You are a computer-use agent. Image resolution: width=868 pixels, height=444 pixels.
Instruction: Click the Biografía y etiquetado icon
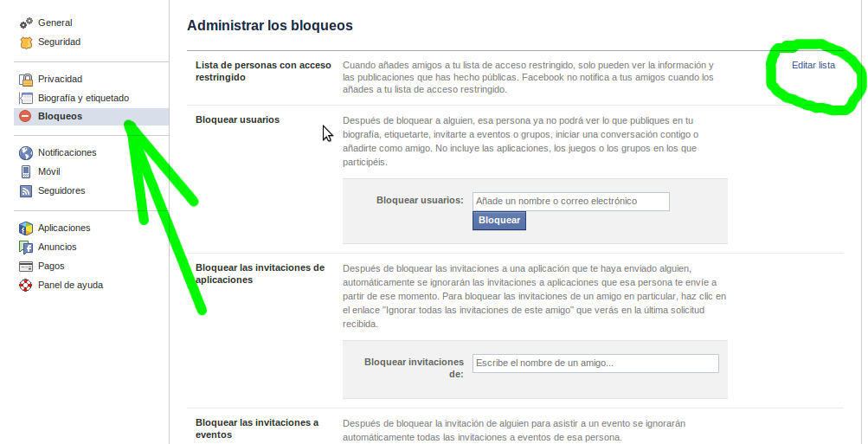point(26,99)
